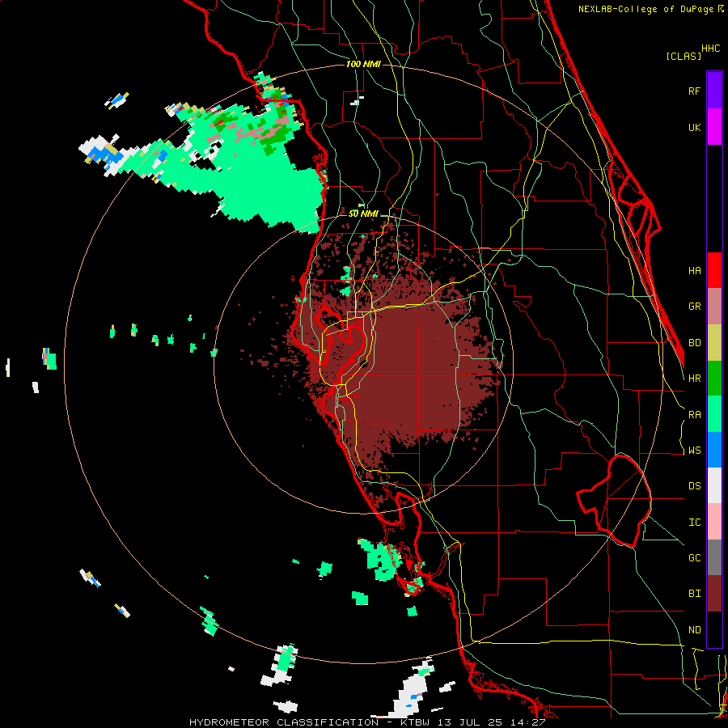Click the RA light green legend swatch
The height and width of the screenshot is (728, 728).
tap(714, 414)
